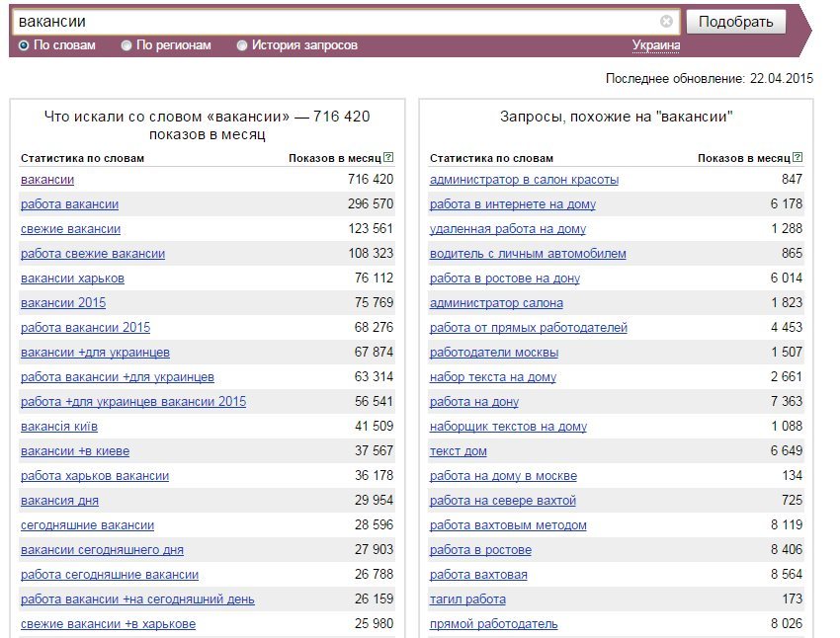Open администратор в салон красоты link

click(524, 180)
